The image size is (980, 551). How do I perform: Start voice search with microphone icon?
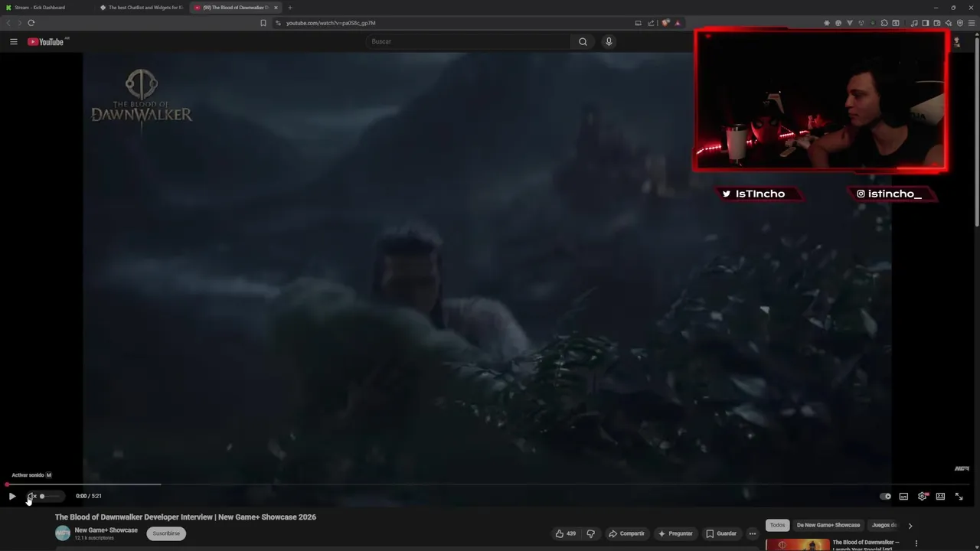coord(609,41)
